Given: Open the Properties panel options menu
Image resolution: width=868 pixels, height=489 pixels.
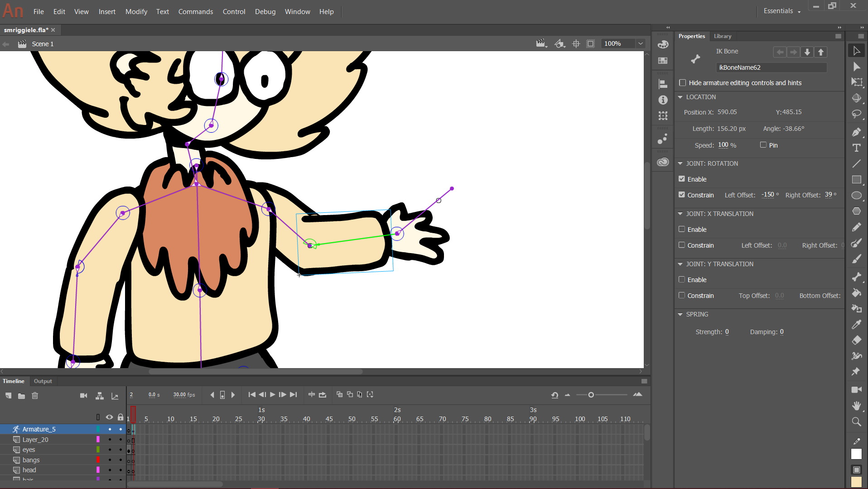Looking at the screenshot, I should 838,36.
